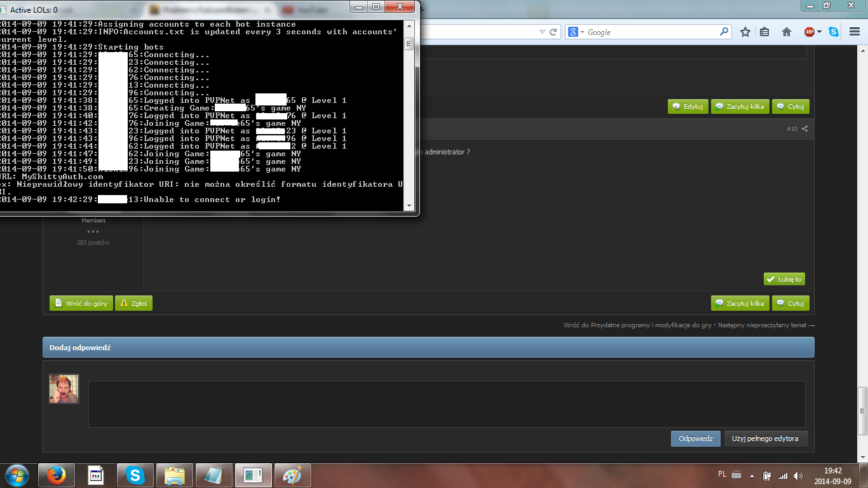This screenshot has height=488, width=868.
Task: Click the notepad-style taskbar icon
Action: (214, 475)
